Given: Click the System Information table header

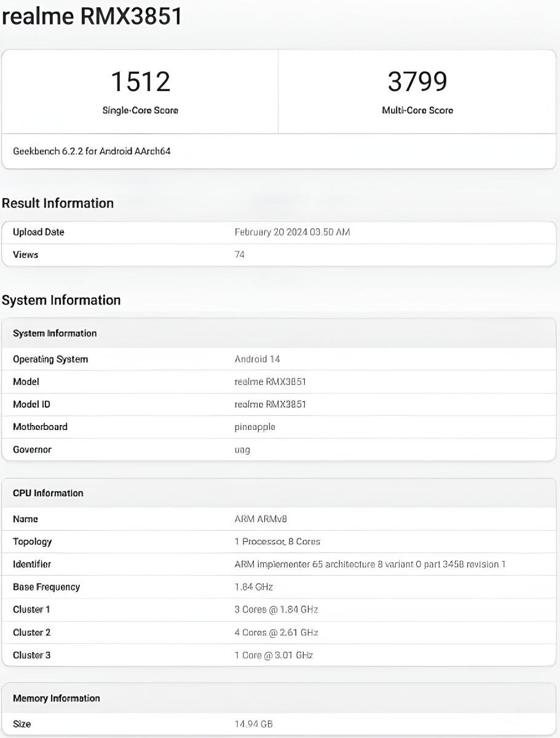Looking at the screenshot, I should coord(55,333).
